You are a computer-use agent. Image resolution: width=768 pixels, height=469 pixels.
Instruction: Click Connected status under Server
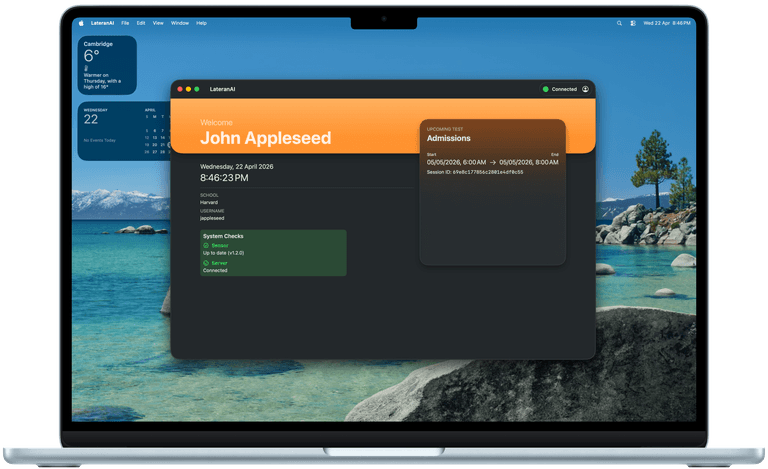[215, 270]
